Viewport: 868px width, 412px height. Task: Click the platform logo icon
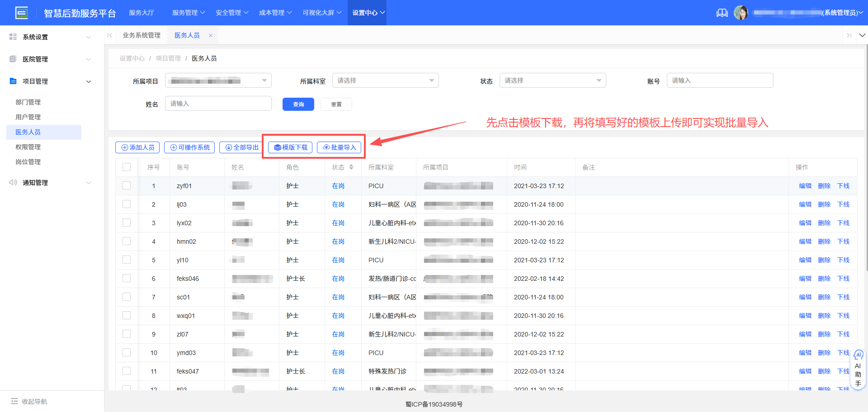tap(21, 13)
